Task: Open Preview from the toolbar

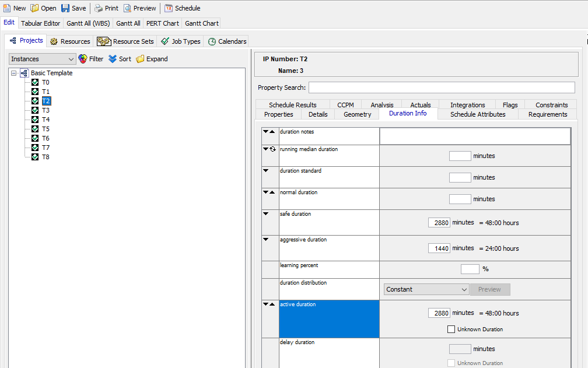Action: (x=127, y=8)
